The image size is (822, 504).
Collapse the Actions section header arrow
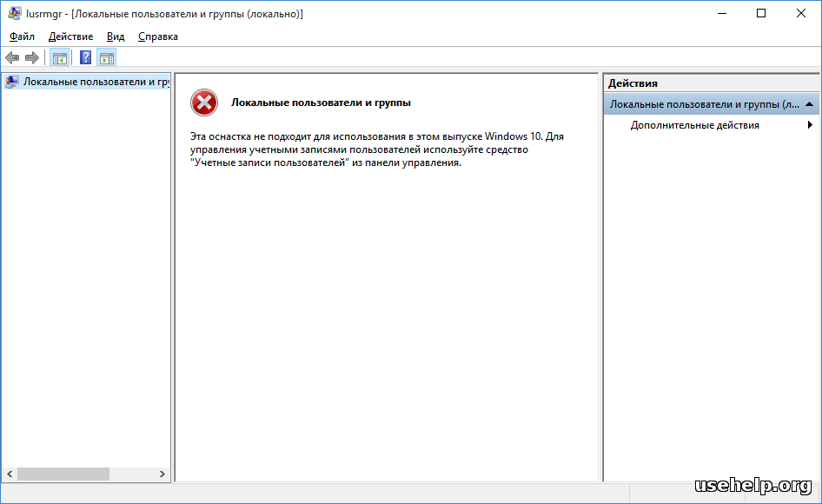[x=809, y=104]
